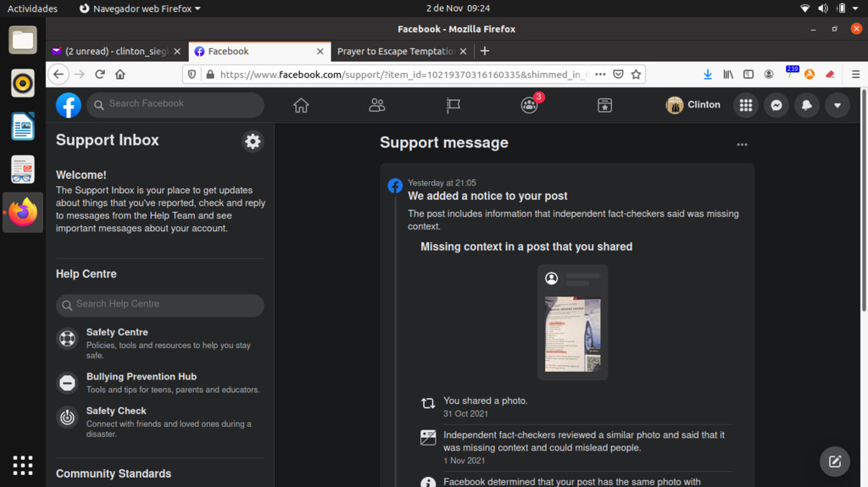Open Show Applications grid in Ubuntu dock
This screenshot has height=487, width=868.
[x=23, y=465]
